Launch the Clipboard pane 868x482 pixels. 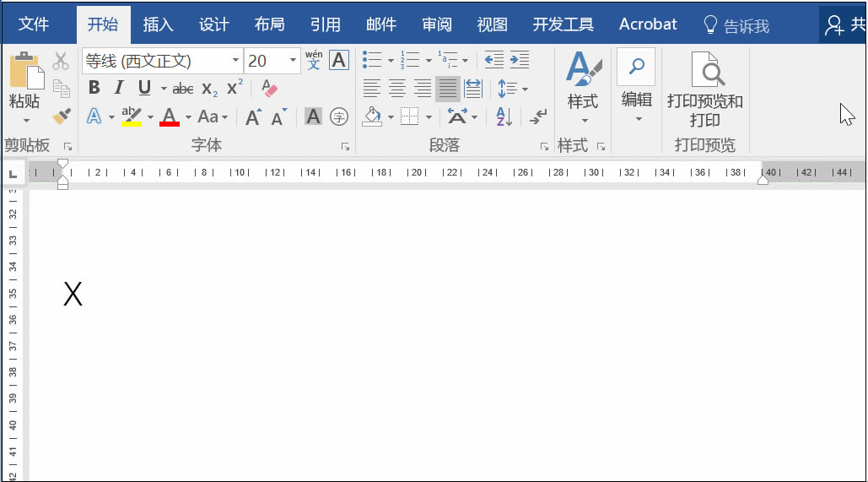point(68,147)
